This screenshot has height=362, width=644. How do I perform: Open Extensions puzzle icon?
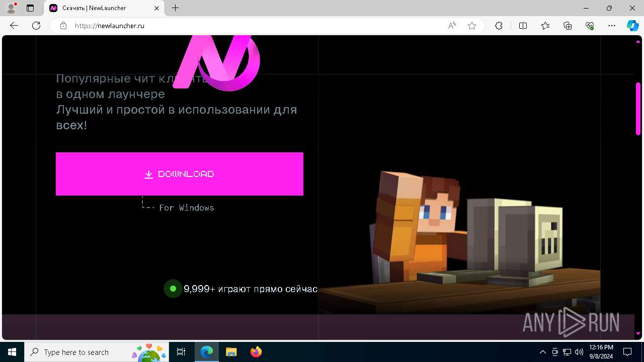pyautogui.click(x=499, y=26)
